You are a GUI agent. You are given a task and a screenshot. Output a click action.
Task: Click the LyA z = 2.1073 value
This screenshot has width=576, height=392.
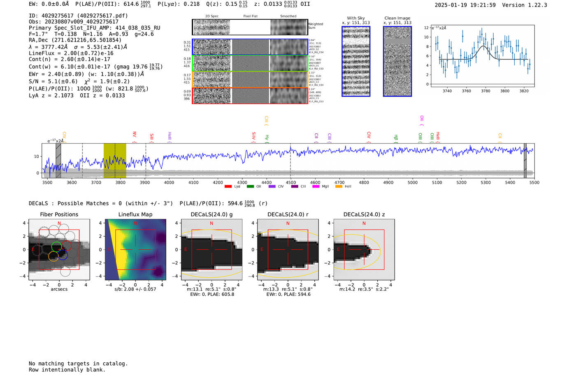[x=51, y=95]
